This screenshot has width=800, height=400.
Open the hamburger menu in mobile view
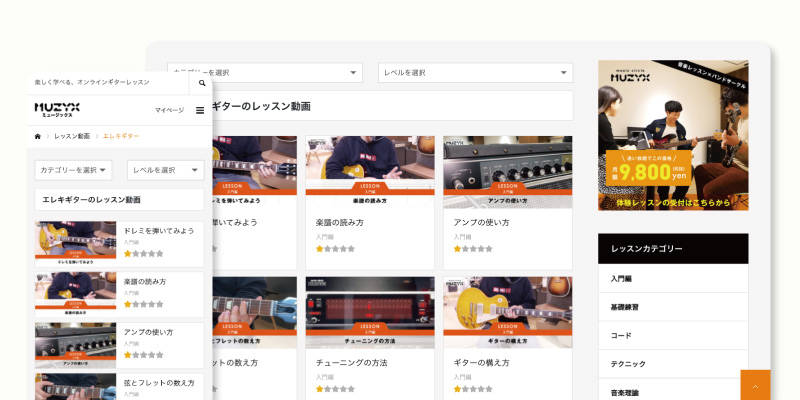click(x=200, y=110)
